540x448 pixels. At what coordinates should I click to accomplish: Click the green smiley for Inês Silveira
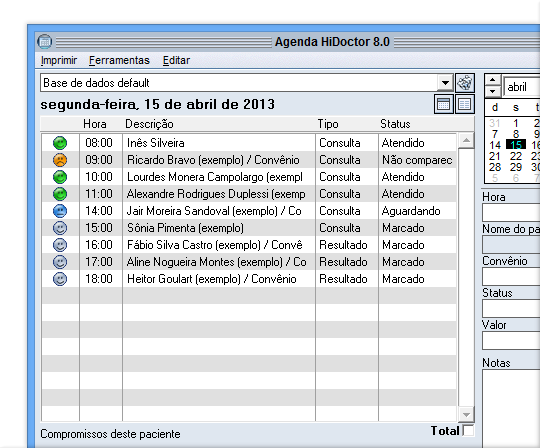point(60,143)
